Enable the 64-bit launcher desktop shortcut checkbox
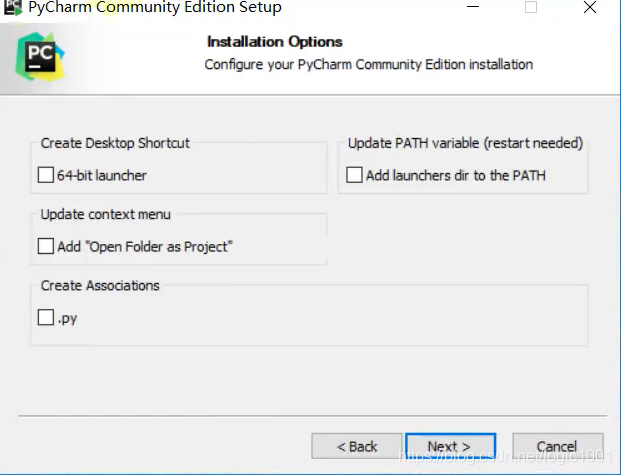 46,175
